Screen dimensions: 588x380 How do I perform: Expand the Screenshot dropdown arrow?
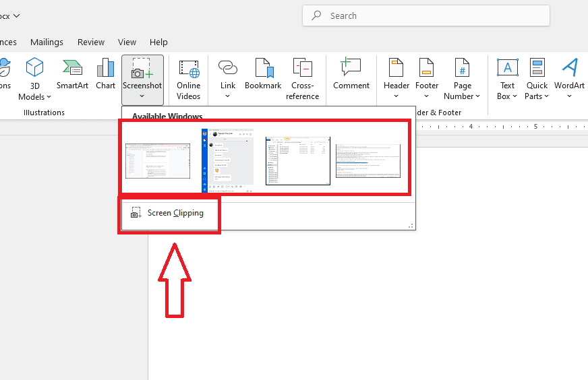click(142, 96)
